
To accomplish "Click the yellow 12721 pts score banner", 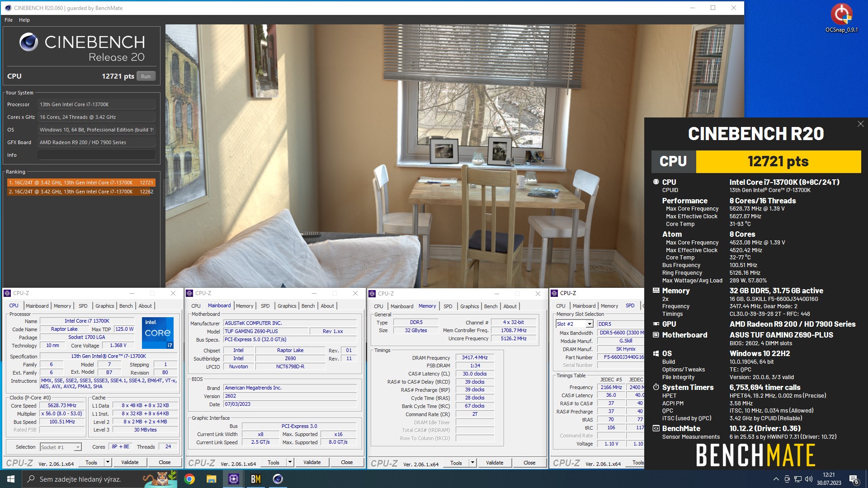I will (778, 161).
